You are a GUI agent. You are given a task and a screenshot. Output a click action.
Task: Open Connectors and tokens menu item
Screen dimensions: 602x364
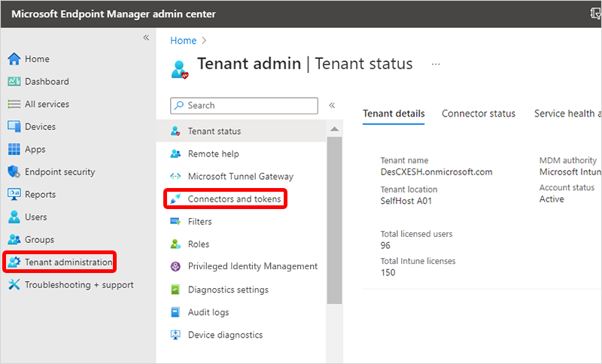tap(234, 199)
